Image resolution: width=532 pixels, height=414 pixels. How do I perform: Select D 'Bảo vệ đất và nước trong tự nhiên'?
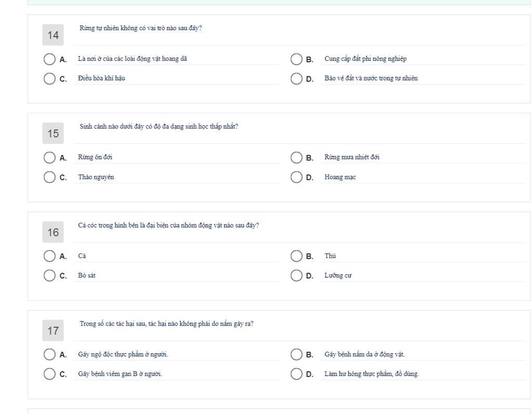[297, 79]
